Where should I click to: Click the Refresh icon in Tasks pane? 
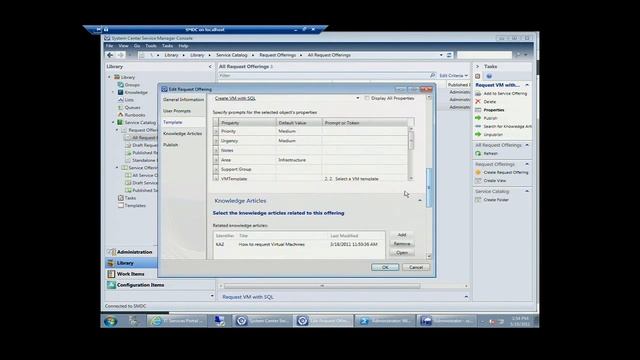coord(478,153)
